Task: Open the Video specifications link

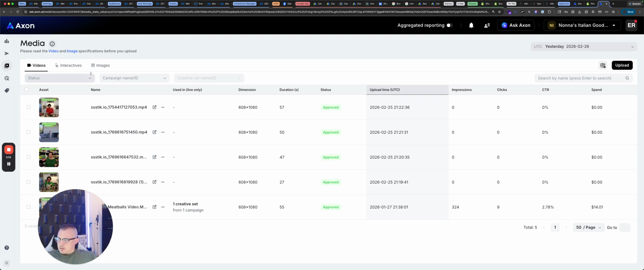Action: click(x=53, y=51)
